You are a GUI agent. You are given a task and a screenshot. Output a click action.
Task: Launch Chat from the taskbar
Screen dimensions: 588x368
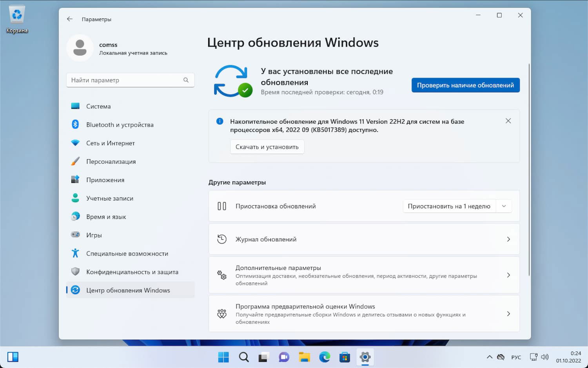click(284, 357)
